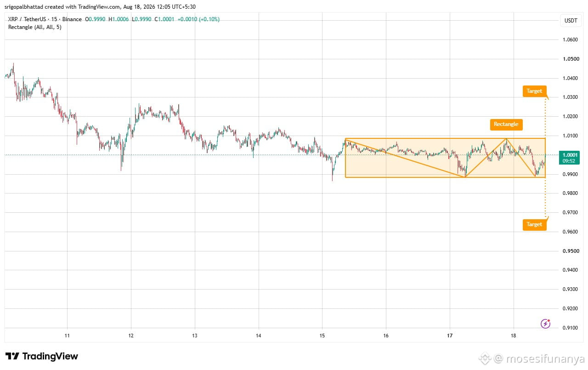The image size is (588, 370).
Task: Click the 1.0100 price axis label
Action: 570,136
